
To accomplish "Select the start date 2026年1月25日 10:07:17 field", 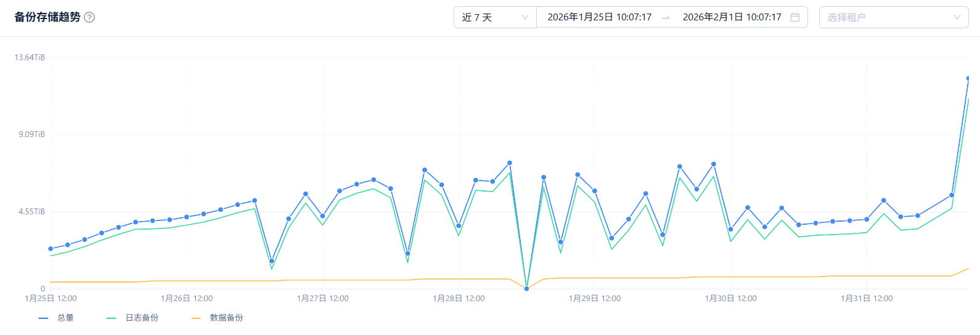I will point(599,17).
